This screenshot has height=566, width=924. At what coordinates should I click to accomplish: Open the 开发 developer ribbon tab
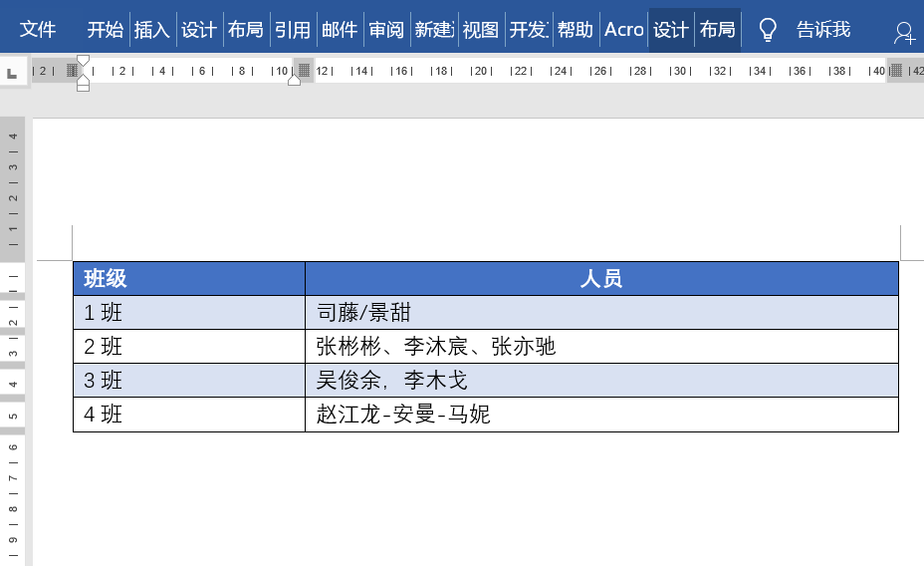(x=529, y=29)
